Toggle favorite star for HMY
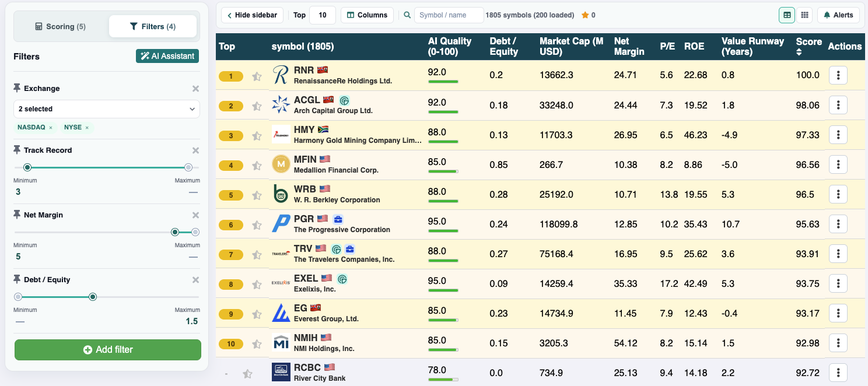The height and width of the screenshot is (386, 868). 257,136
